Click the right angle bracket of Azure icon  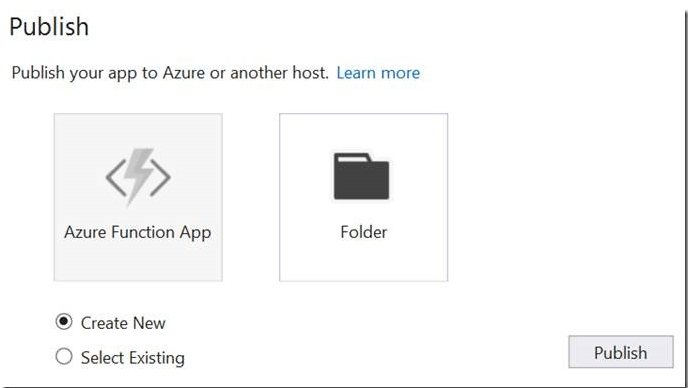pyautogui.click(x=160, y=177)
